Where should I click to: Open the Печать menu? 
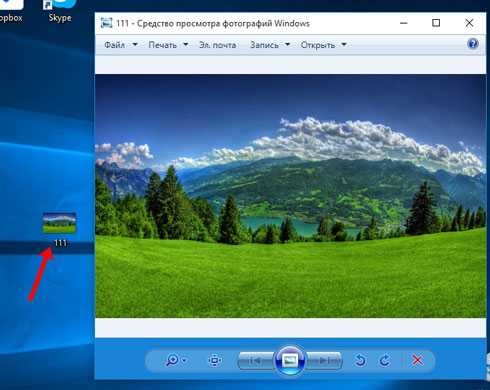163,45
